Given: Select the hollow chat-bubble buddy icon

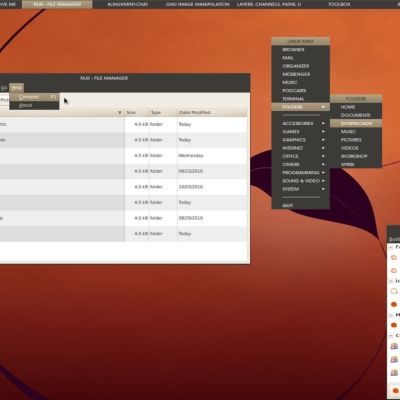Looking at the screenshot, I should (x=394, y=291).
